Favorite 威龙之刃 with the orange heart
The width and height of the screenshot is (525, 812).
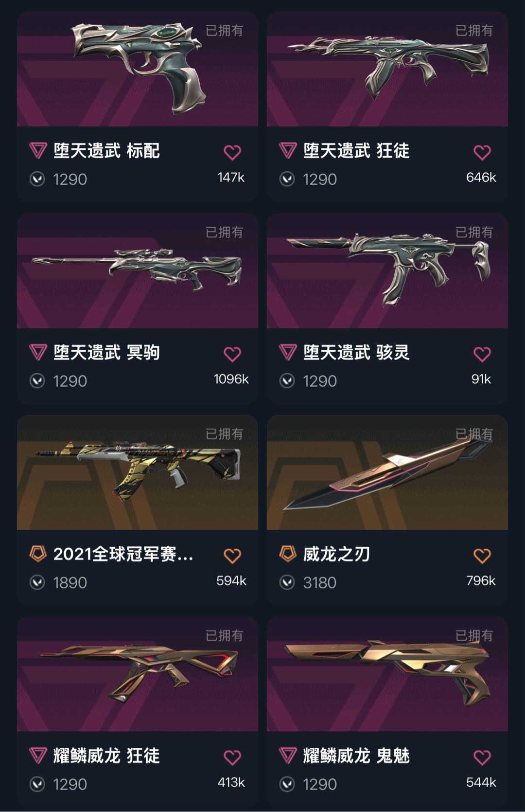[x=482, y=556]
